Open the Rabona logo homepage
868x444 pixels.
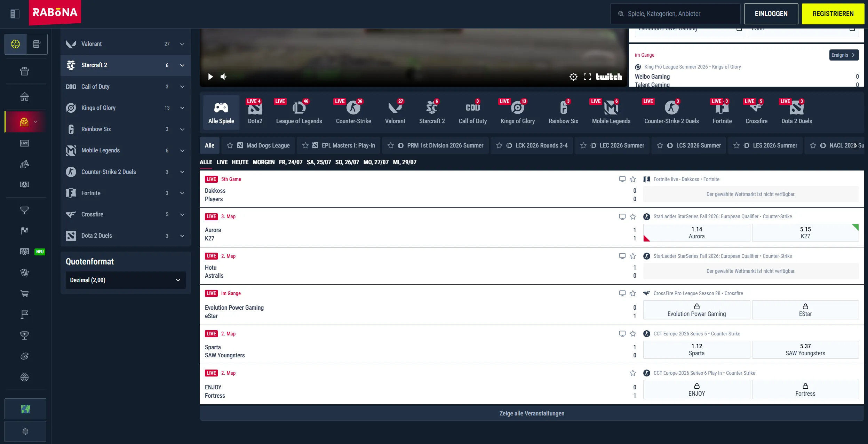click(55, 13)
